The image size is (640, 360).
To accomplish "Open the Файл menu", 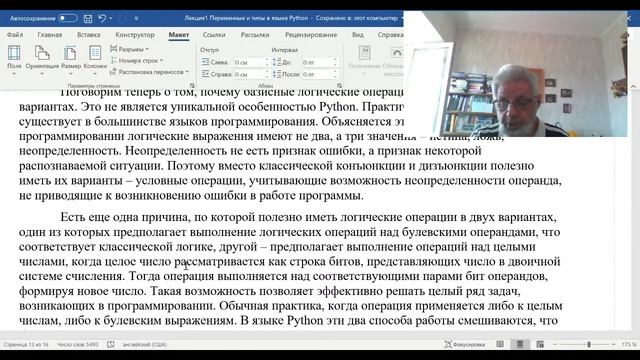I will point(15,35).
